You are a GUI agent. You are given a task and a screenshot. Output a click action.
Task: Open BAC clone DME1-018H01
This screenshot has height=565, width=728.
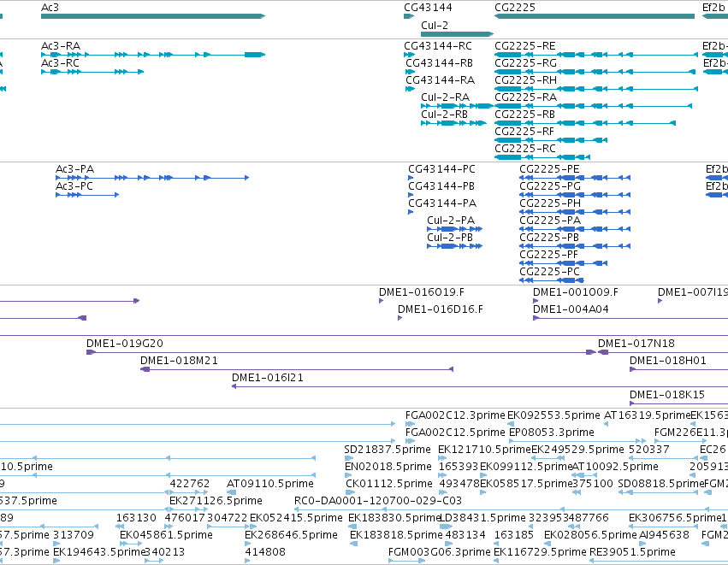667,362
